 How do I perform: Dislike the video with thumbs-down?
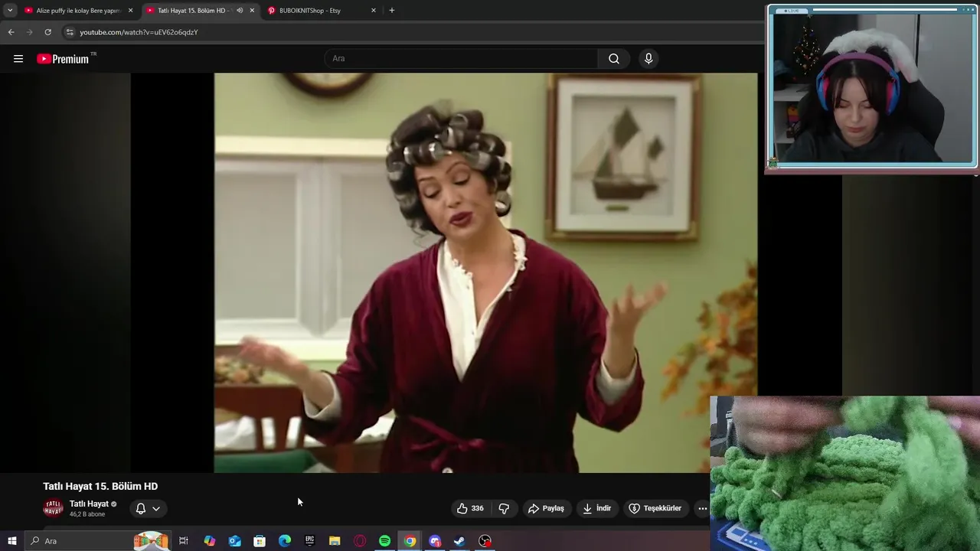pos(504,508)
